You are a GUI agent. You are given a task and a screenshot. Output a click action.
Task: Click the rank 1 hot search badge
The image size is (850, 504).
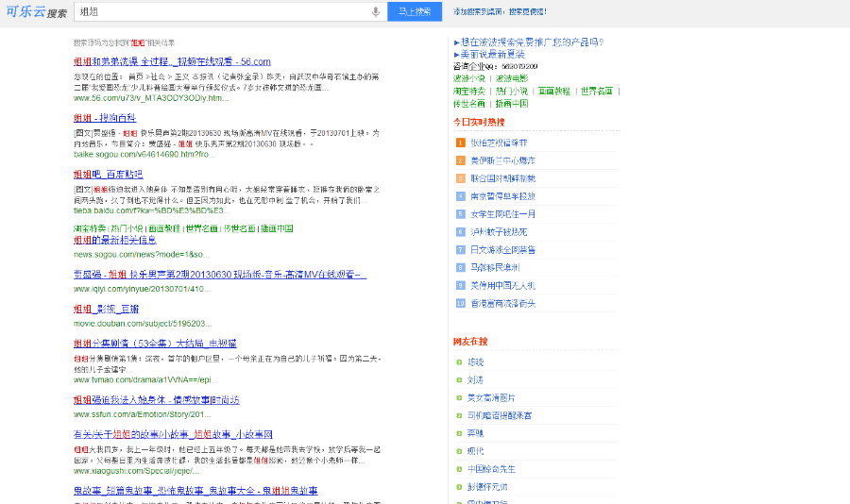click(460, 143)
